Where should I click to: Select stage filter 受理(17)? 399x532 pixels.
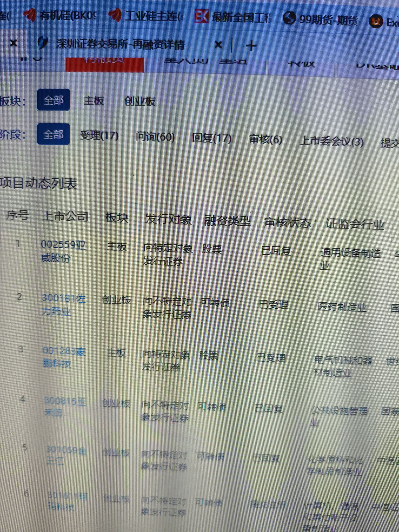pos(99,136)
